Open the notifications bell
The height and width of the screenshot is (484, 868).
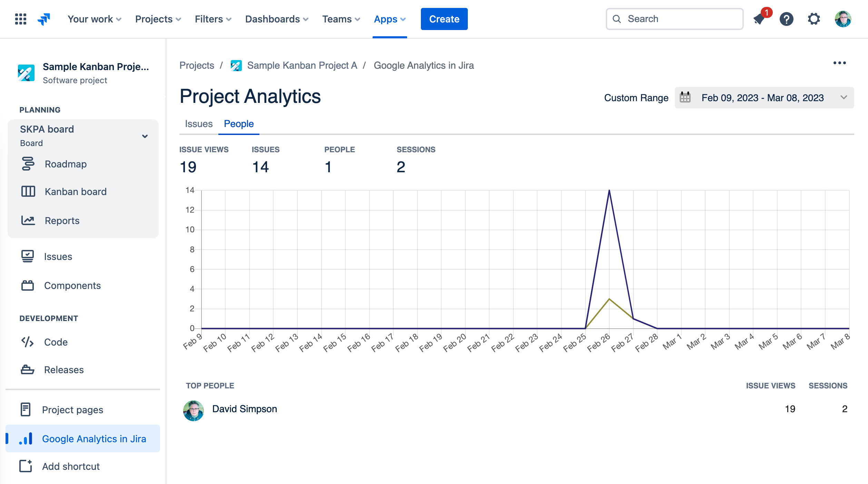click(759, 19)
